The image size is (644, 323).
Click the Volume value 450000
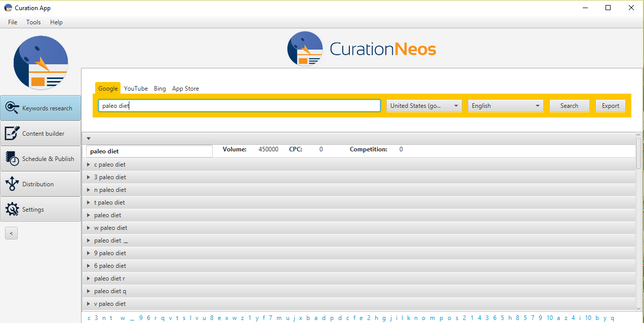[268, 149]
